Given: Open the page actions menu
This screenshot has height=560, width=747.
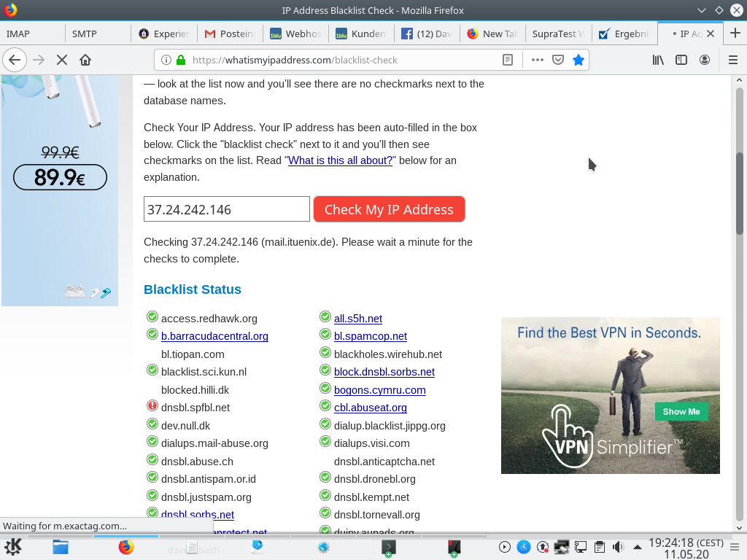Looking at the screenshot, I should [538, 60].
